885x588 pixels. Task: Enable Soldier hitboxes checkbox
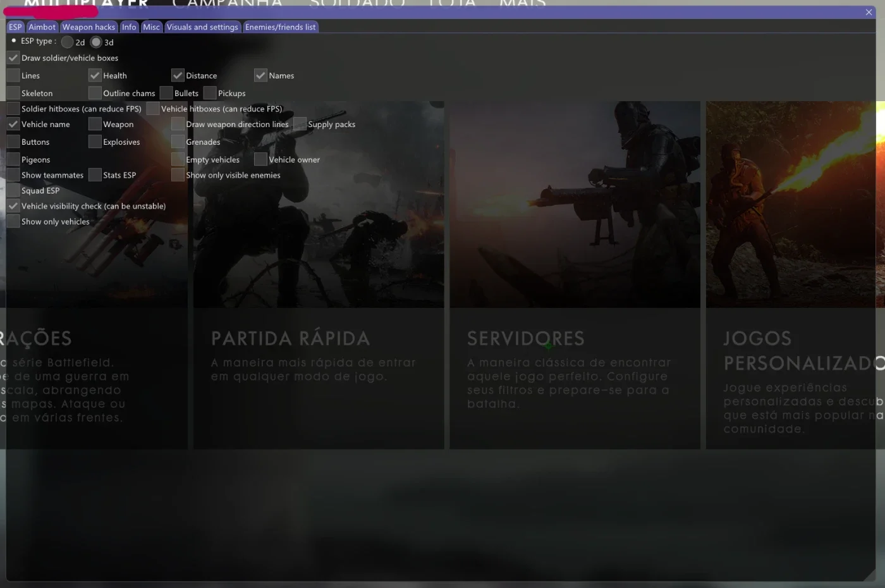[x=13, y=109]
